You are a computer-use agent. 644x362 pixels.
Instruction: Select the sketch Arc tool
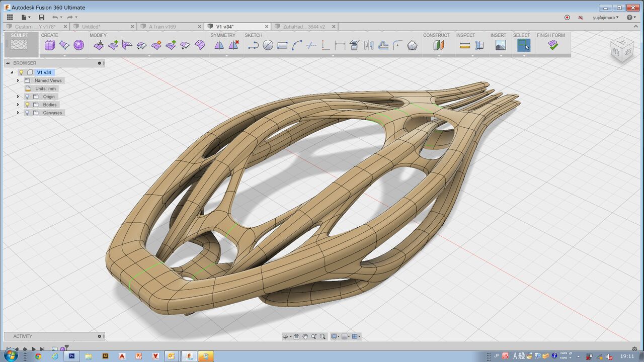point(297,45)
